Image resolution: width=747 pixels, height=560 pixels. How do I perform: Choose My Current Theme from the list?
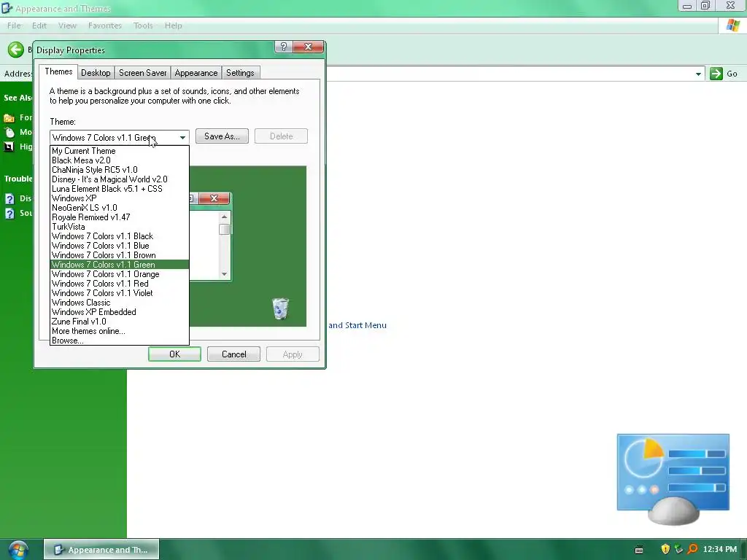click(x=120, y=151)
